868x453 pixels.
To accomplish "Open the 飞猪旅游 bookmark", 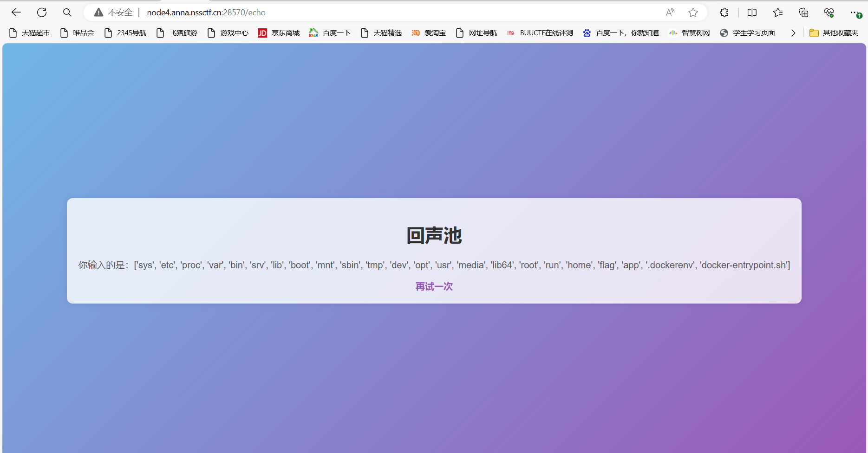I will coord(177,33).
